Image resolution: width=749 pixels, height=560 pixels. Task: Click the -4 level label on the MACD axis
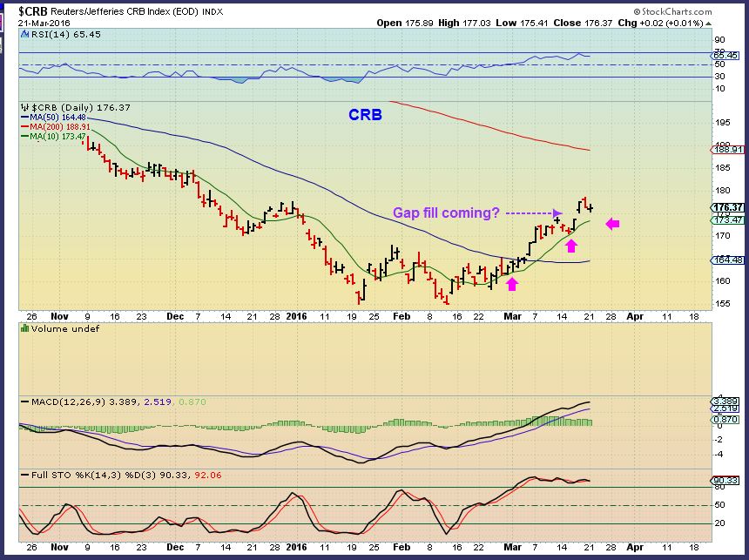(719, 455)
